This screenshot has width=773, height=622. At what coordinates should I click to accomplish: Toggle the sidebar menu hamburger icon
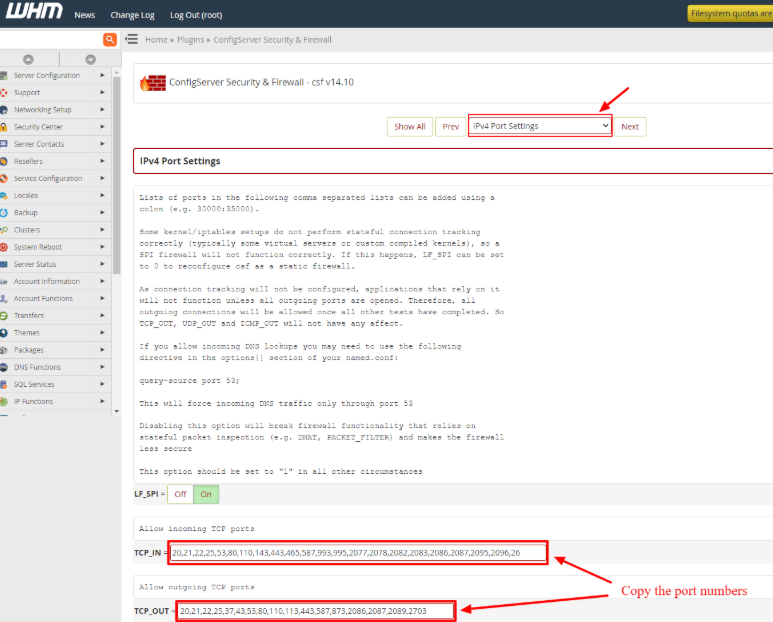click(x=131, y=39)
